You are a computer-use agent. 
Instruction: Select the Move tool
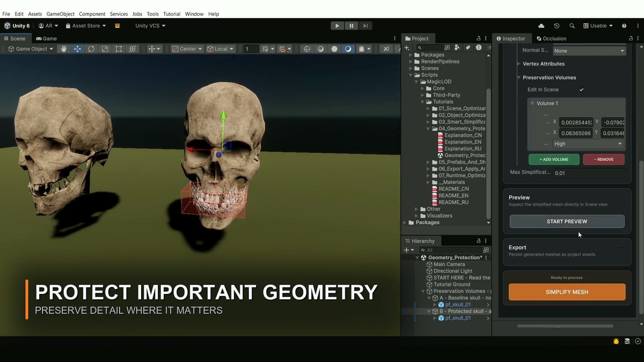(x=77, y=49)
